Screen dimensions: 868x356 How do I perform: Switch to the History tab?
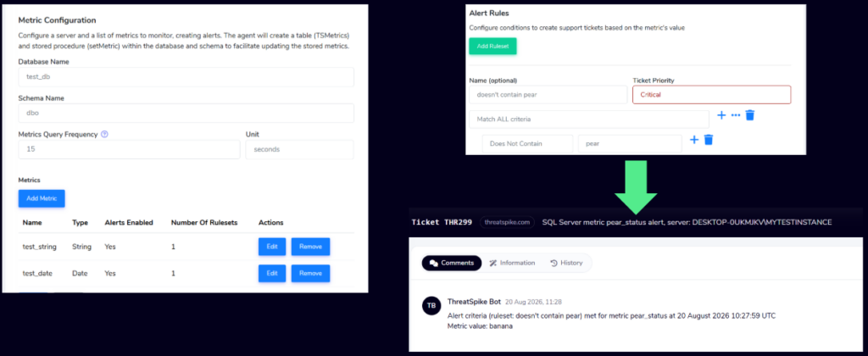566,263
